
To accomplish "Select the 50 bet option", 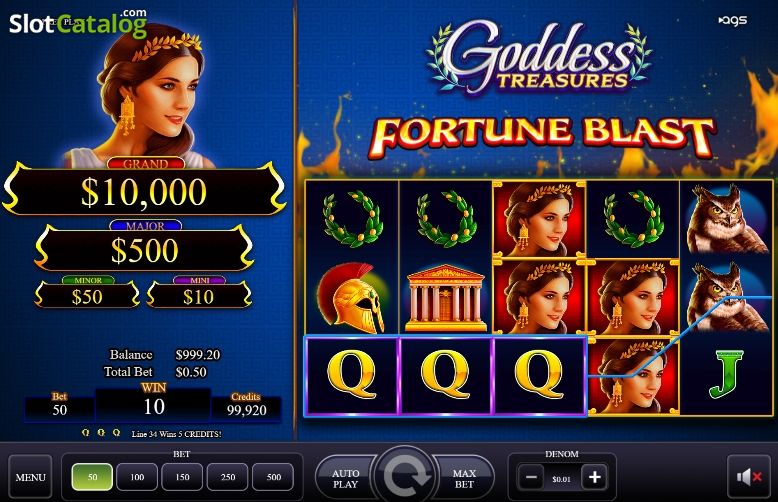I will pyautogui.click(x=92, y=477).
